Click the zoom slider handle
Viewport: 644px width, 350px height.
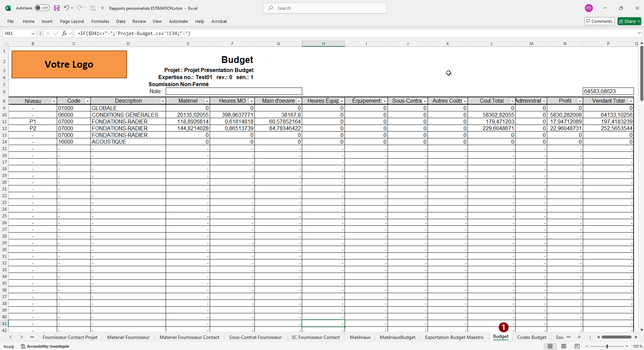tap(607, 346)
